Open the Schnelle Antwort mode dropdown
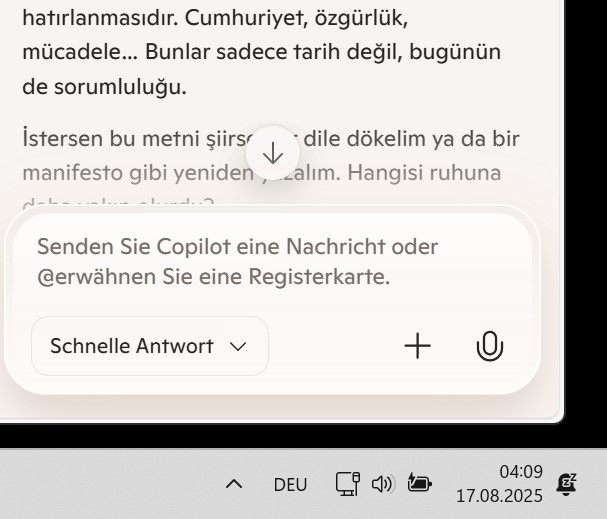Screen dimensions: 607x519 [149, 346]
